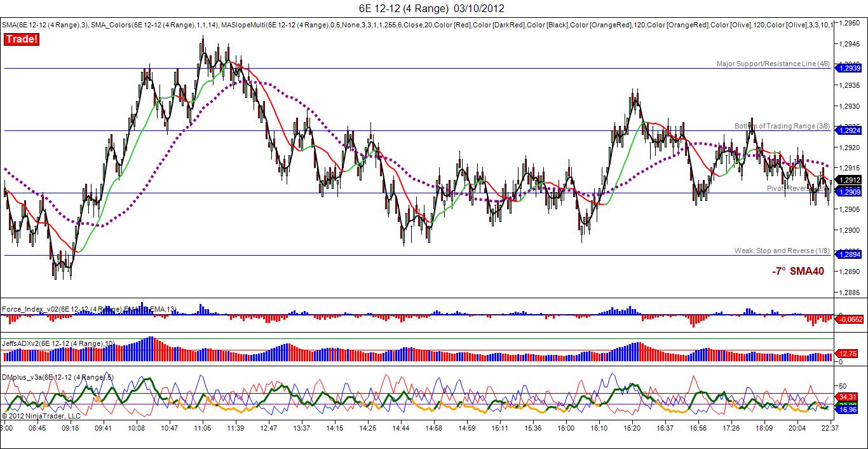
Task: Click the JeffsADXv2 indicator label
Action: [58, 343]
